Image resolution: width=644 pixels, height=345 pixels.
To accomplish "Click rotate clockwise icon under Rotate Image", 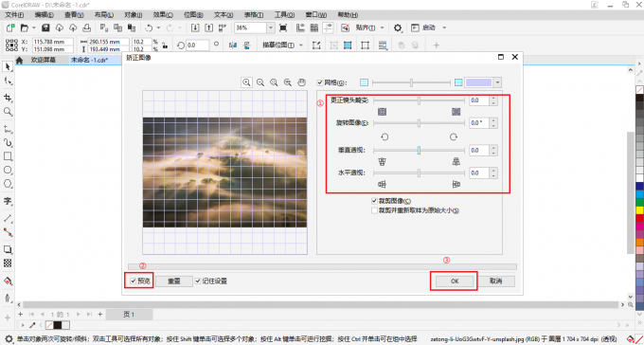I will point(454,136).
